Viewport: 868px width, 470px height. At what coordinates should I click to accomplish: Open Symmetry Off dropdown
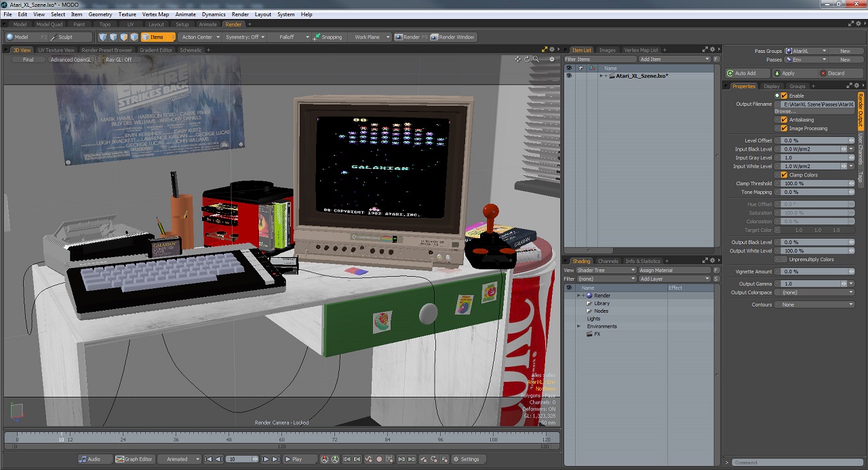click(x=245, y=37)
